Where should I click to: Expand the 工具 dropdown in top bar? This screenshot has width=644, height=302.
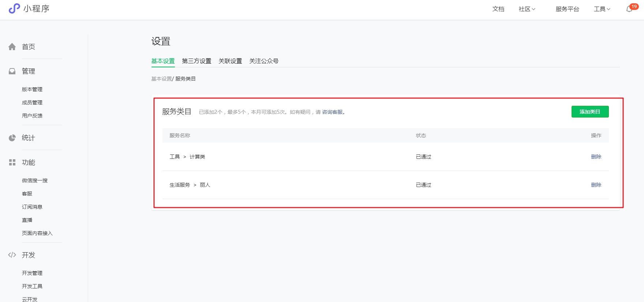click(602, 9)
